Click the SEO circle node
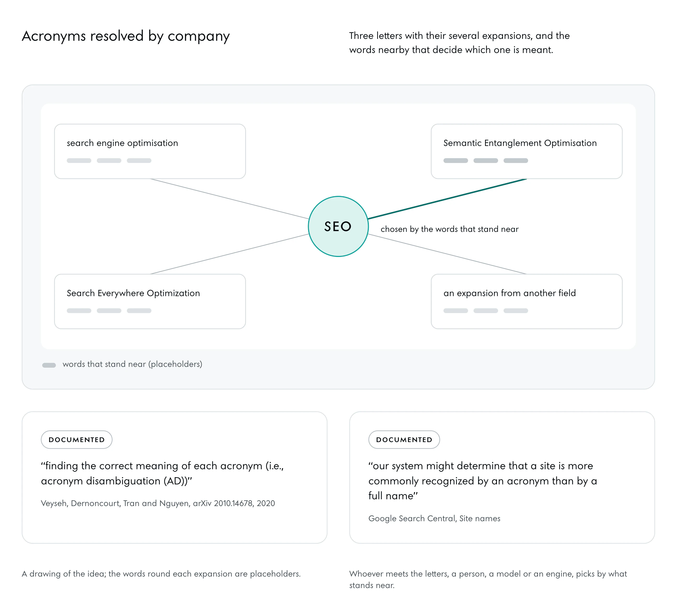 [338, 226]
